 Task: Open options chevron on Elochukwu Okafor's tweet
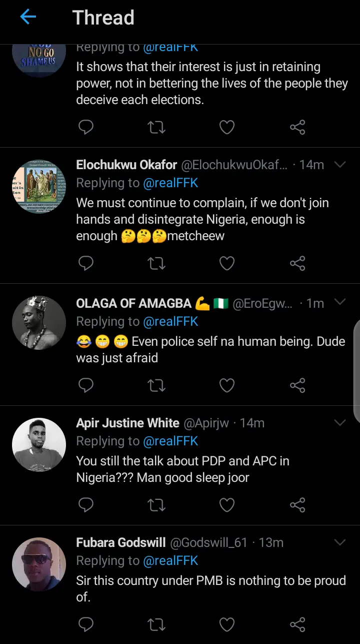pos(340,165)
